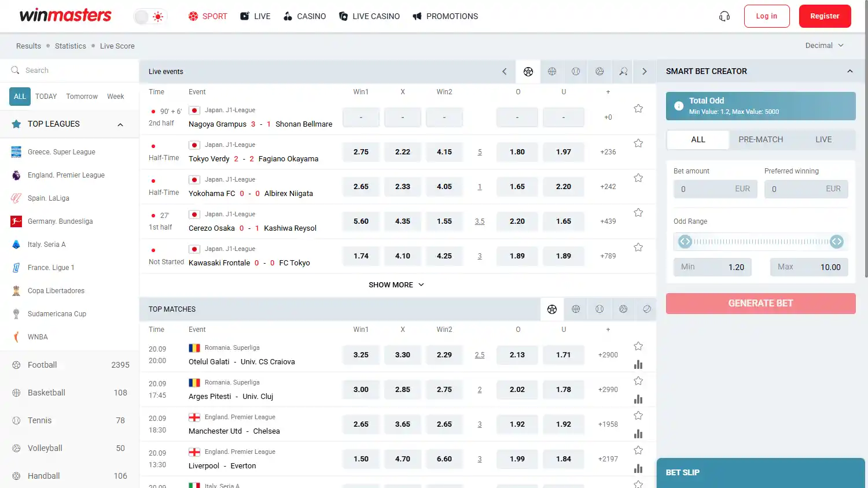Viewport: 868px width, 488px height.
Task: Open WNBA league
Action: [69, 337]
